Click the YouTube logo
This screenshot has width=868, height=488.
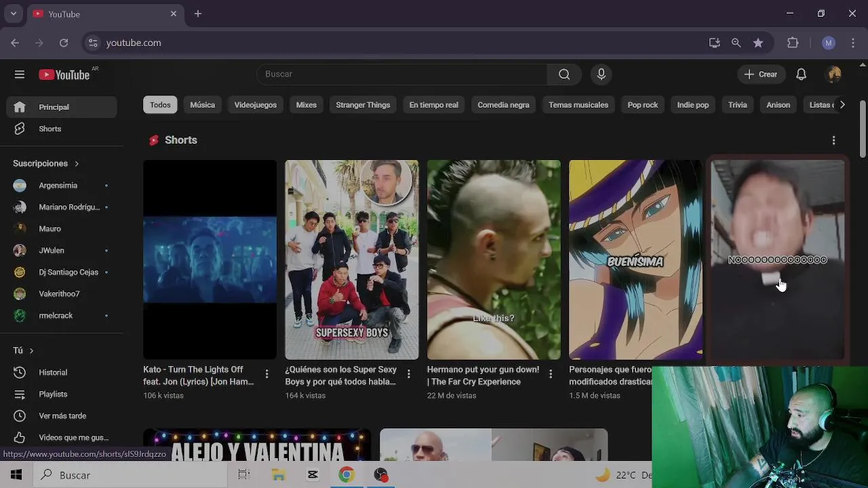[x=64, y=75]
